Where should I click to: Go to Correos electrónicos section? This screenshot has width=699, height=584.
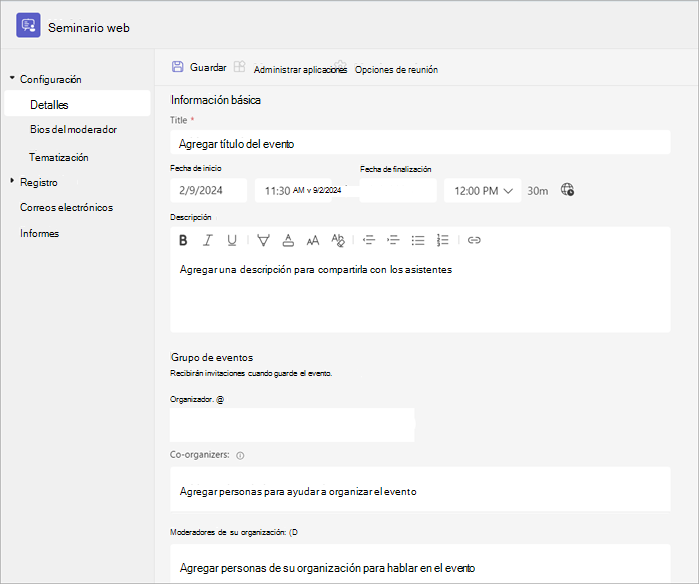tap(66, 207)
